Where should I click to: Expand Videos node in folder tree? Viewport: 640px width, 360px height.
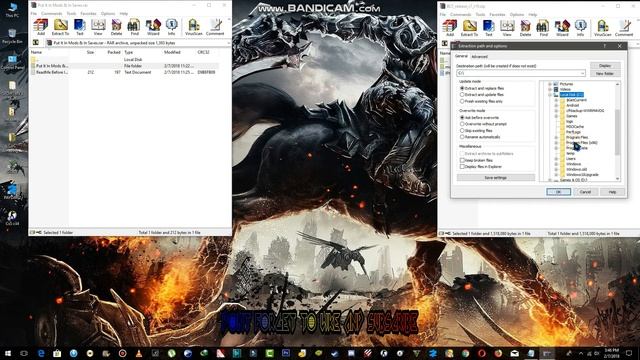(550, 89)
